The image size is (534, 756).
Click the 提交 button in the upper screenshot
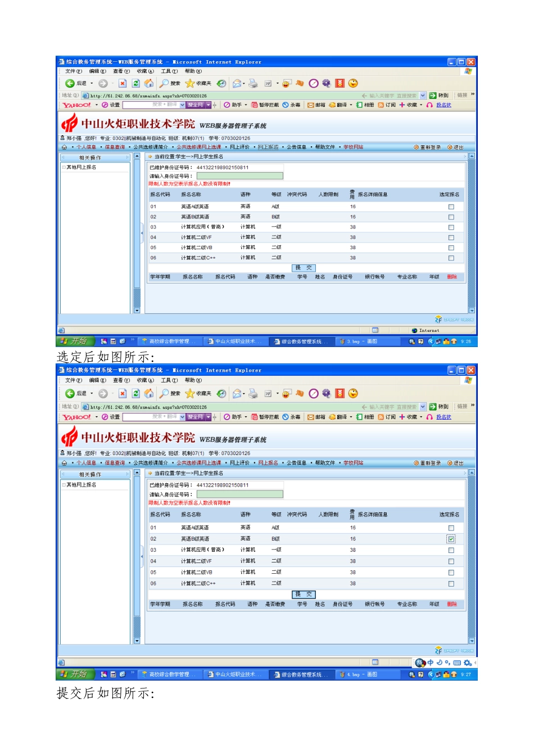[304, 268]
